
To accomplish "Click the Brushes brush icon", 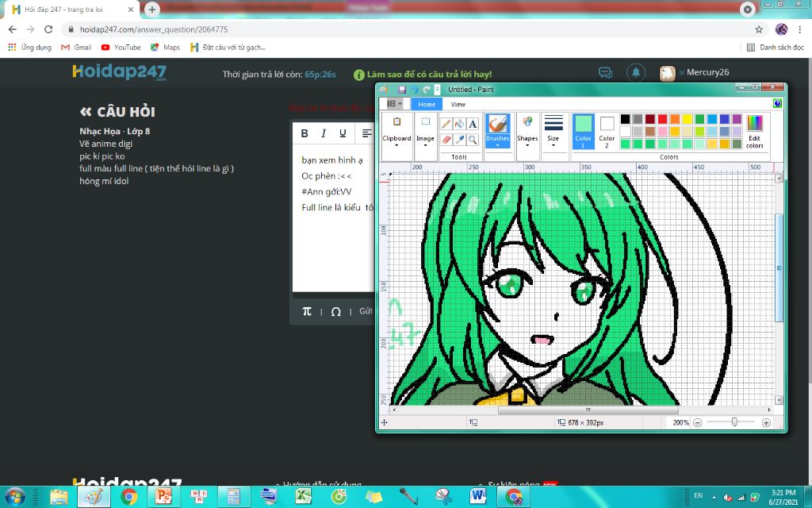I will [x=498, y=125].
